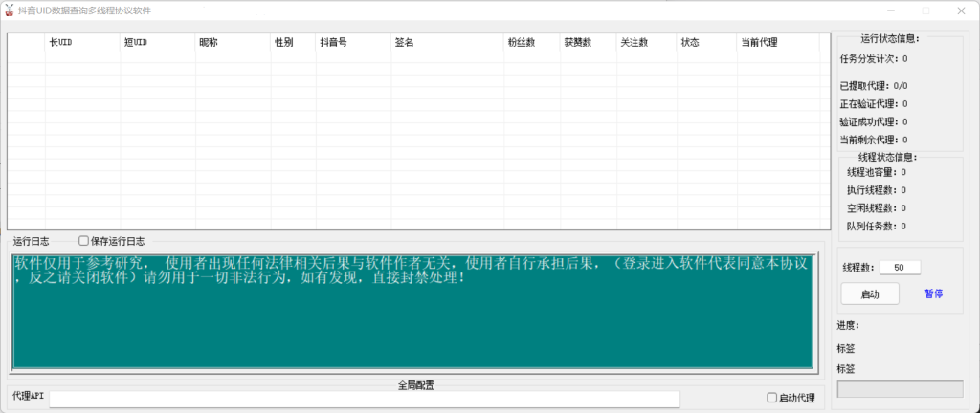
Task: Click the progress bar under 标签
Action: coord(900,389)
